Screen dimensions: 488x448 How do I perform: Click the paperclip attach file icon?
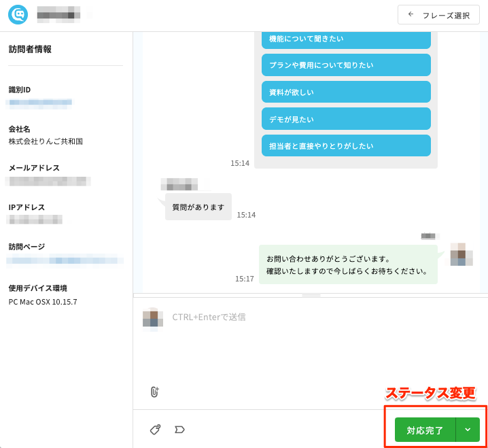point(155,392)
